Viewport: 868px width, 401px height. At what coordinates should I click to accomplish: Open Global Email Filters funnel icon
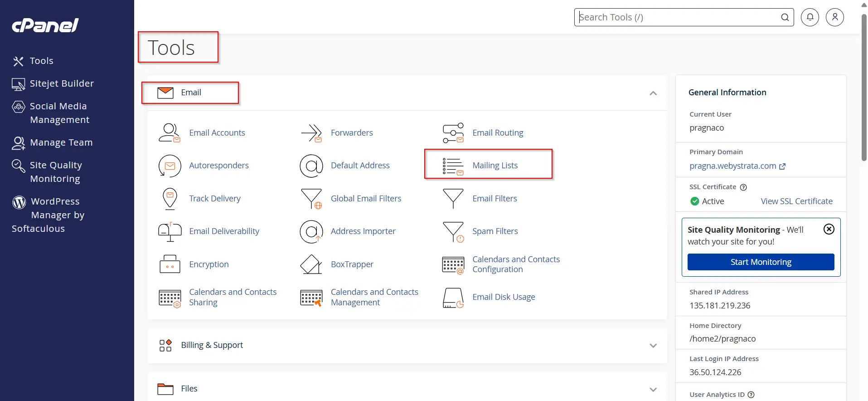(311, 199)
